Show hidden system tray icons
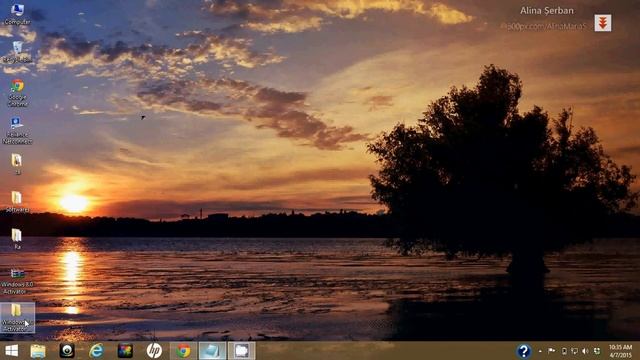This screenshot has width=640, height=360. tap(540, 351)
